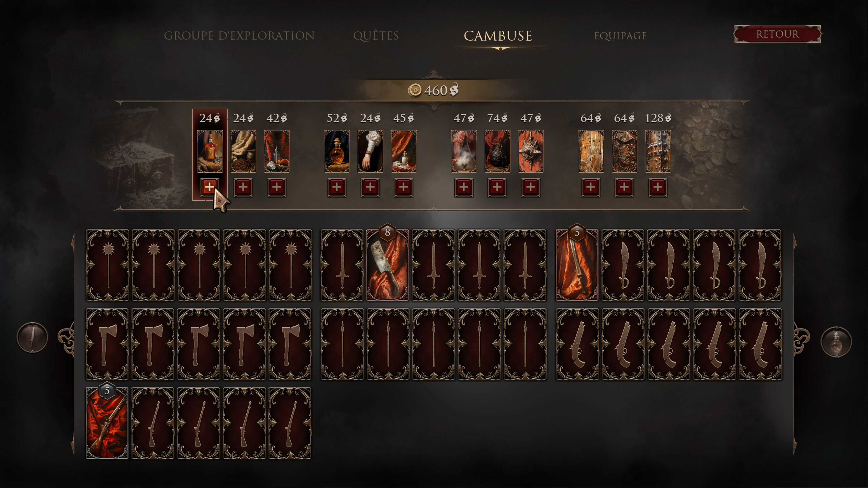Click the gold coin next to 460$
The image size is (868, 488).
click(415, 90)
